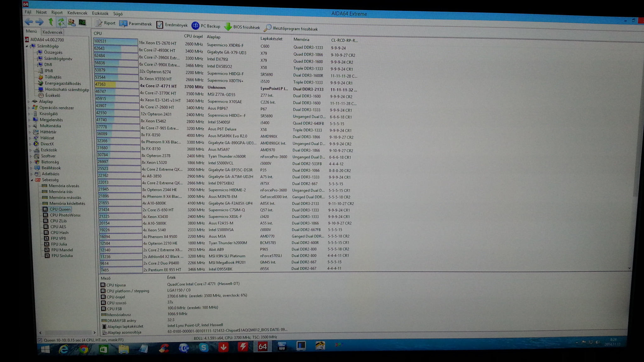
Task: Open Energiagazdálkodás tree entry
Action: (63, 83)
